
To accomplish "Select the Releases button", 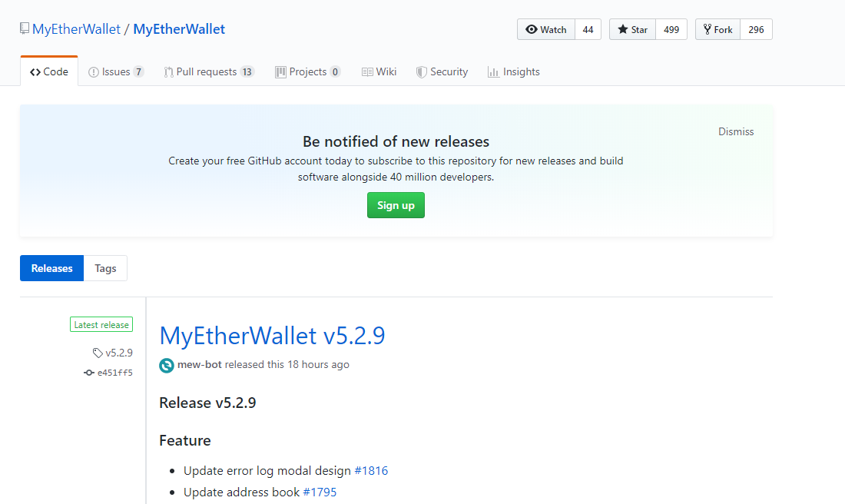I will 51,268.
